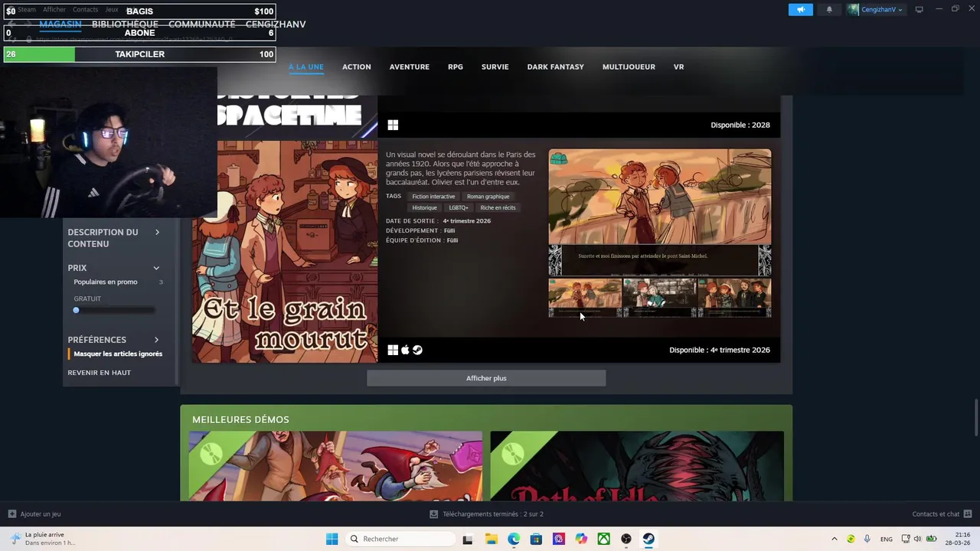
Task: Click the ENG language indicator
Action: pyautogui.click(x=887, y=539)
